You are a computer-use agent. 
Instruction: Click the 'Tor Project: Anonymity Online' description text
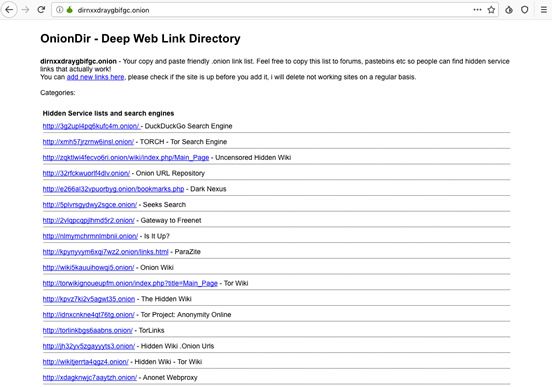(186, 315)
